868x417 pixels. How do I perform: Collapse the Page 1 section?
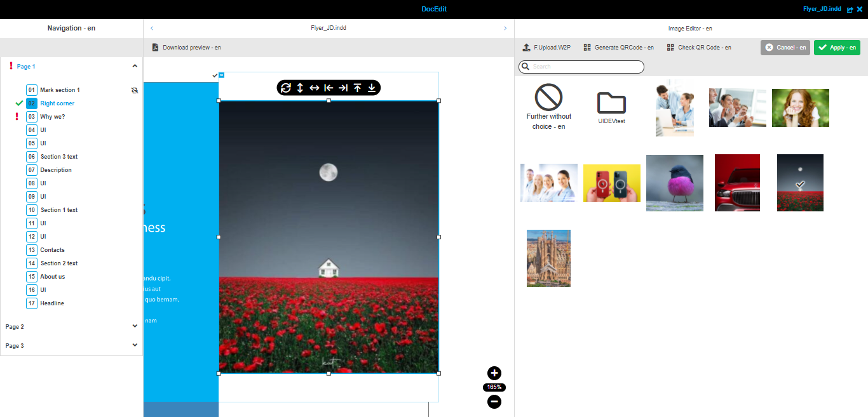tap(135, 65)
